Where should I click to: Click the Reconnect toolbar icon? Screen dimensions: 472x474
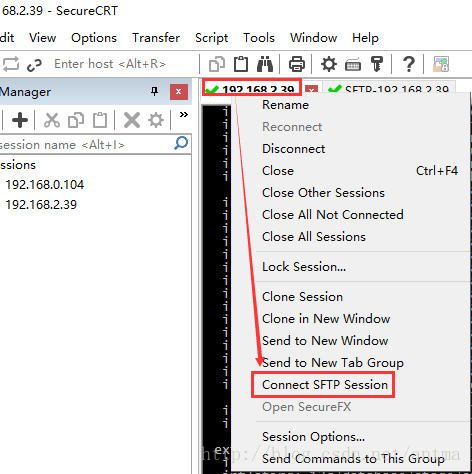[11, 64]
